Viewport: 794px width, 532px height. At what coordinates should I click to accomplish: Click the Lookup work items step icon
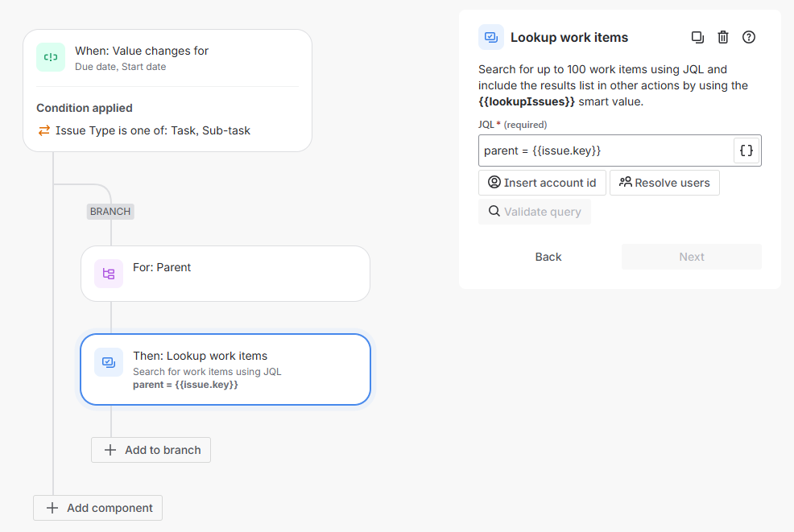click(109, 362)
